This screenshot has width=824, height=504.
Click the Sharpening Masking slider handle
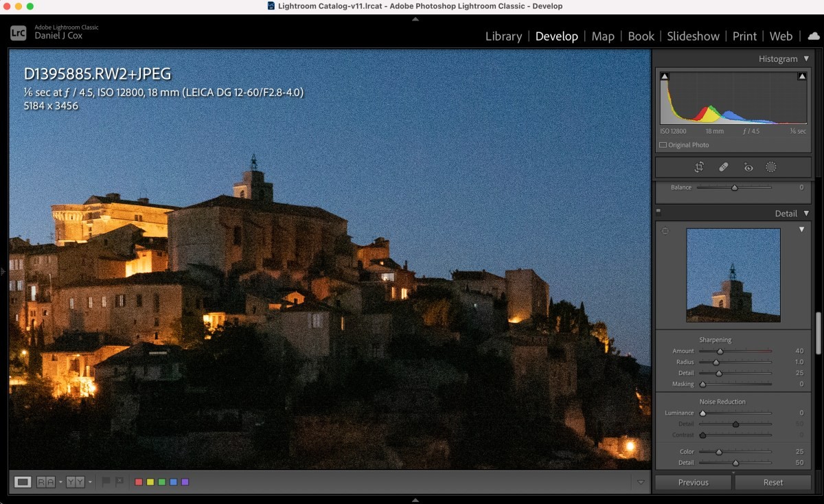point(702,385)
